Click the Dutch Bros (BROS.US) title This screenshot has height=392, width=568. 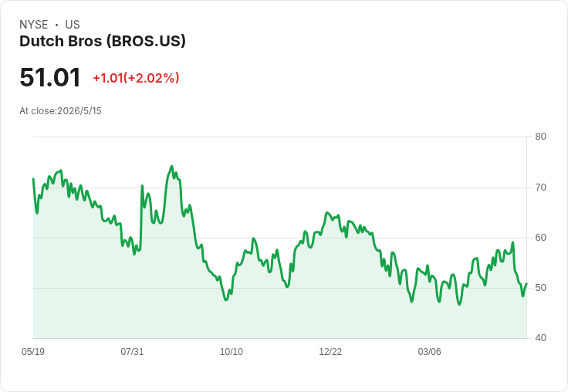[x=103, y=42]
